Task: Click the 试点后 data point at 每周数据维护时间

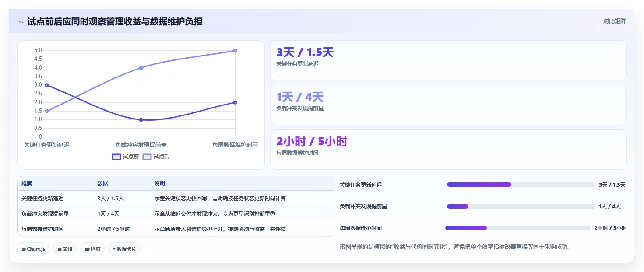Action: (x=235, y=51)
